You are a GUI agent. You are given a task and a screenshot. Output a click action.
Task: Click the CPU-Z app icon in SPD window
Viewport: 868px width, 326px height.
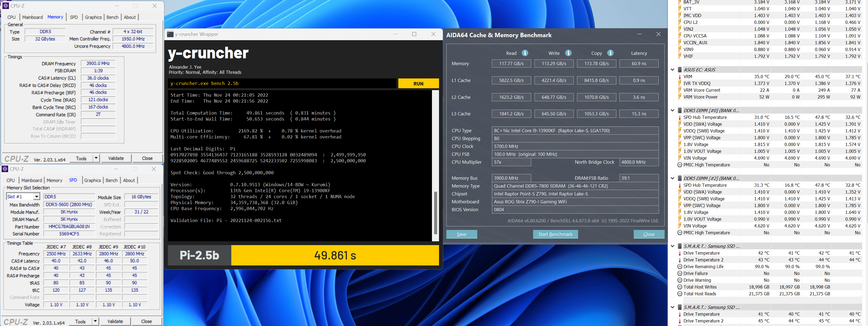(5, 169)
